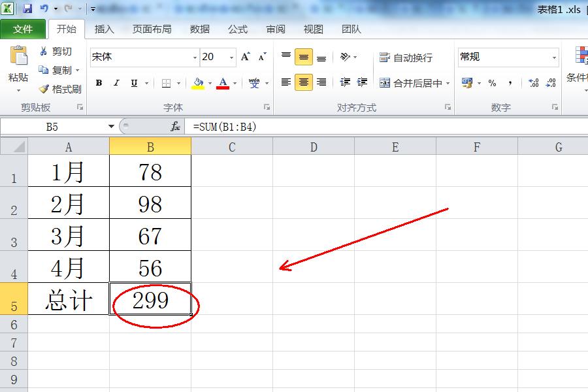588x392 pixels.
Task: Click the cell Borders icon
Action: 166,83
